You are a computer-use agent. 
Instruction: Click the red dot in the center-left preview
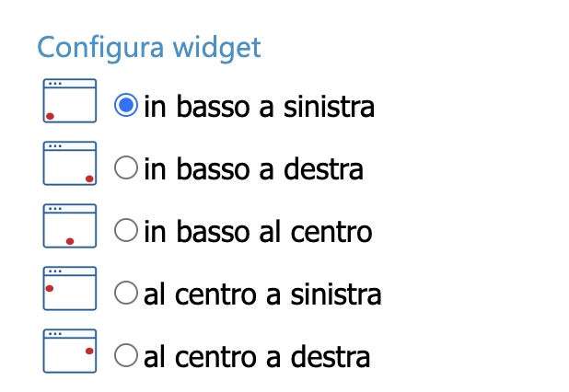[50, 288]
